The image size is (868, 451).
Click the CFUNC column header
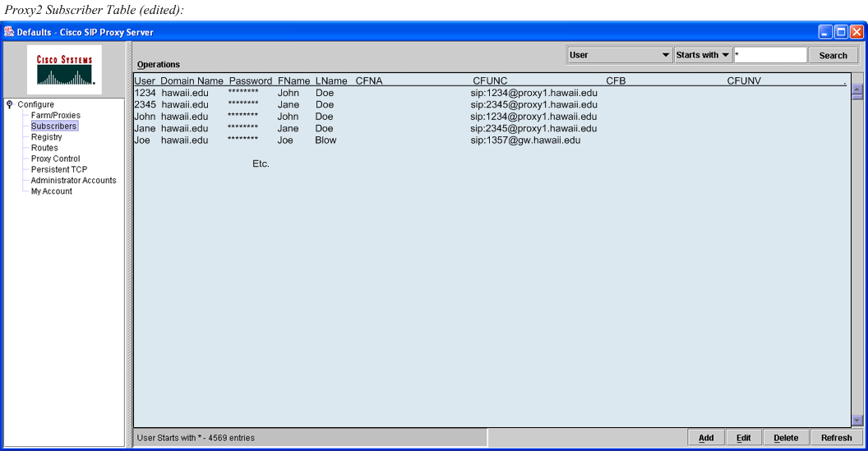click(x=490, y=81)
